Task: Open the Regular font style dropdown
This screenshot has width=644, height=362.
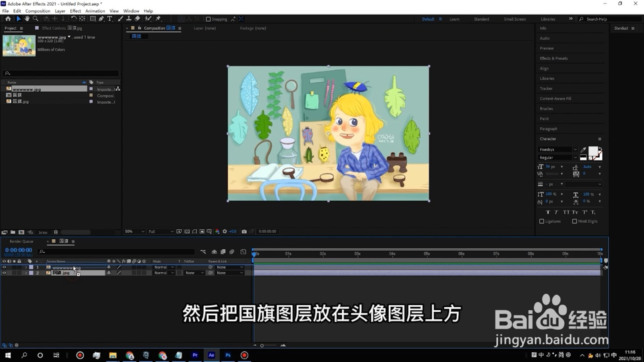Action: coord(558,158)
